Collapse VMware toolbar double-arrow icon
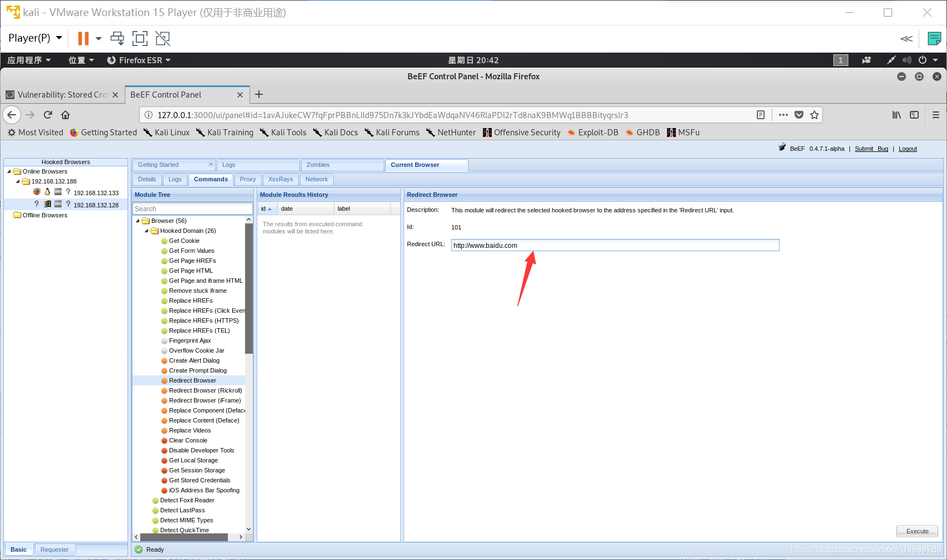This screenshot has height=560, width=947. [906, 38]
